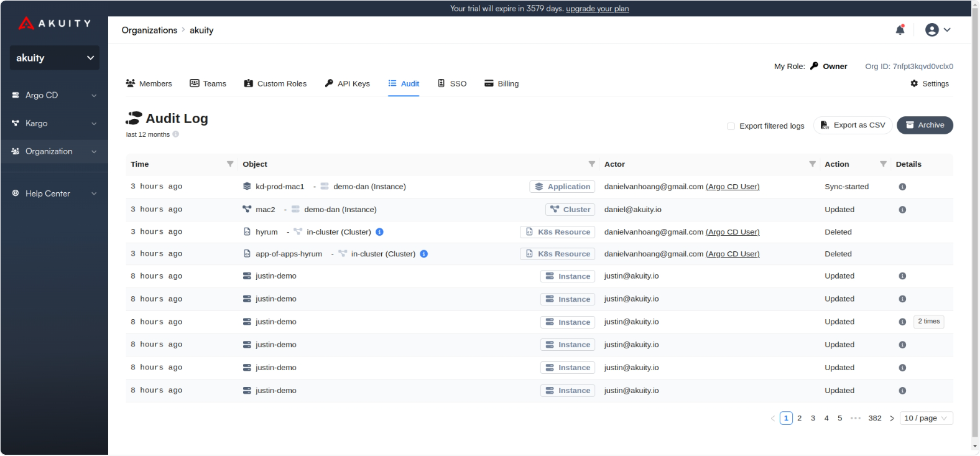Follow the 'upgrade your plan' link
The height and width of the screenshot is (456, 980).
(x=597, y=9)
